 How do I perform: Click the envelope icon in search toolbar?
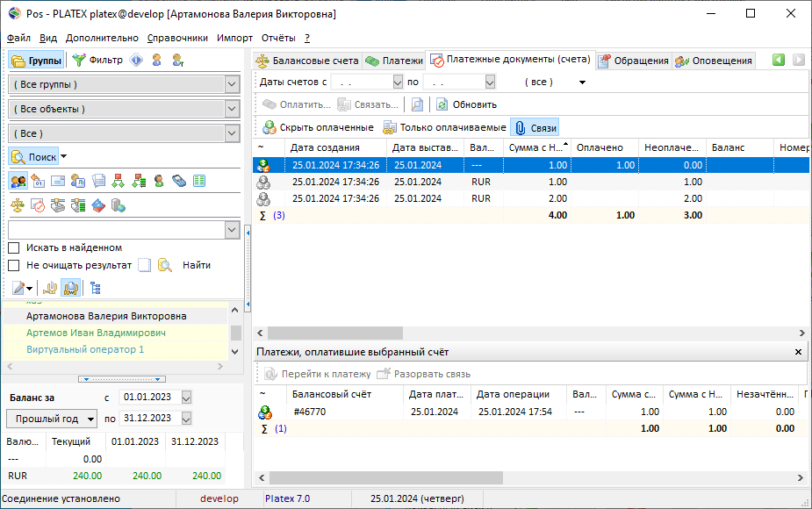click(x=58, y=181)
